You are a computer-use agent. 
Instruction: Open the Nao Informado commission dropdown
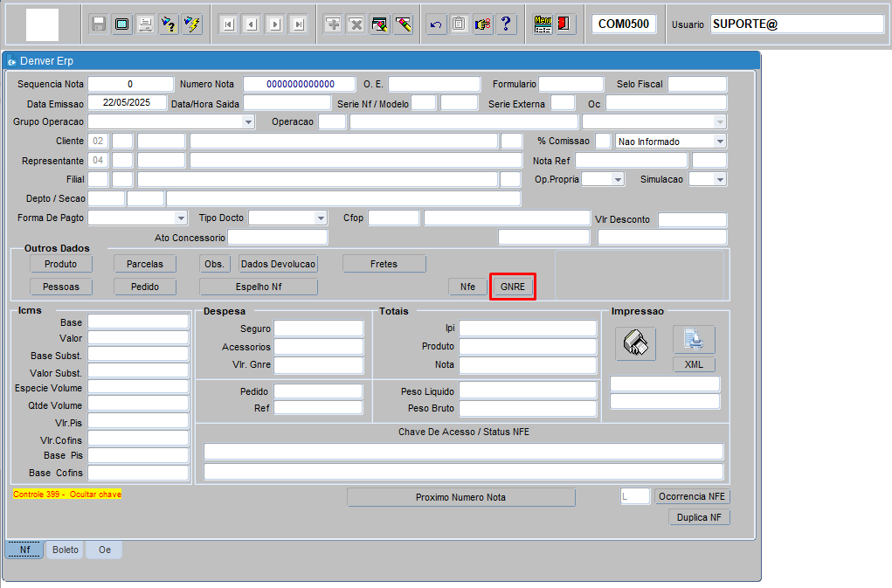click(x=719, y=142)
